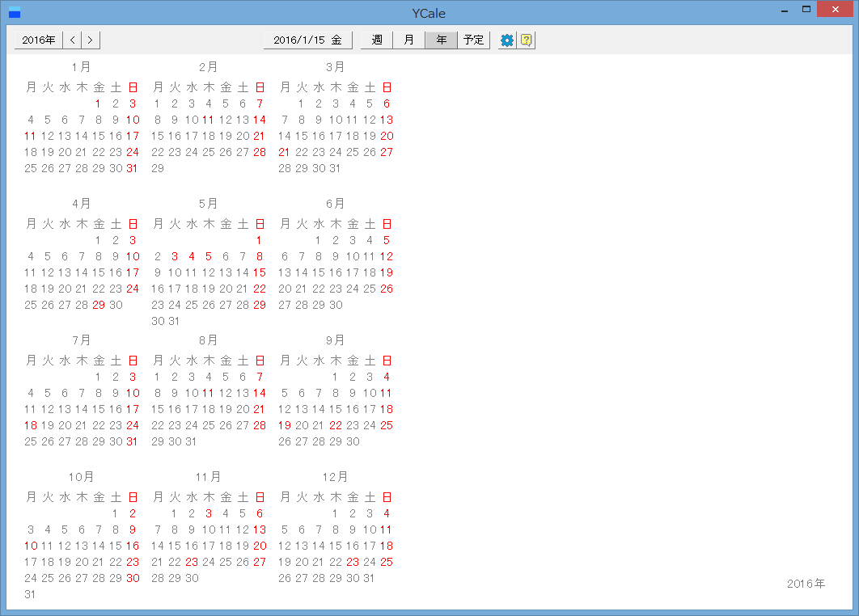Click the YCale app icon in title bar
The width and height of the screenshot is (859, 616).
point(15,12)
